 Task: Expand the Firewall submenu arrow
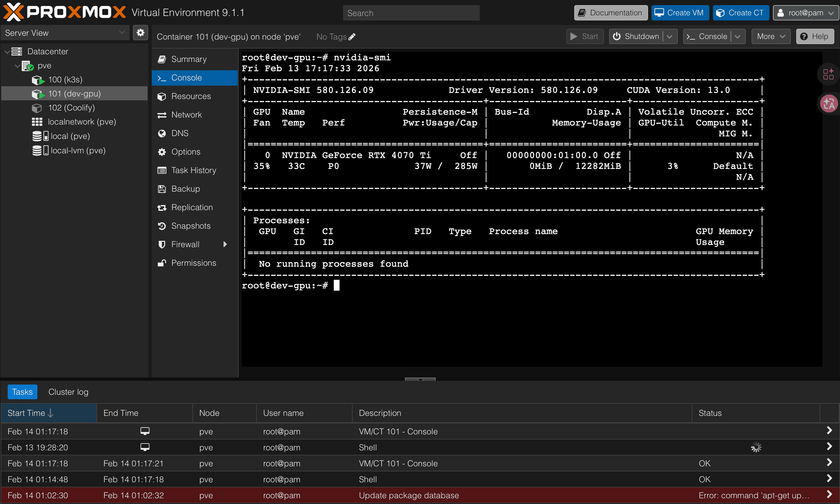point(225,244)
